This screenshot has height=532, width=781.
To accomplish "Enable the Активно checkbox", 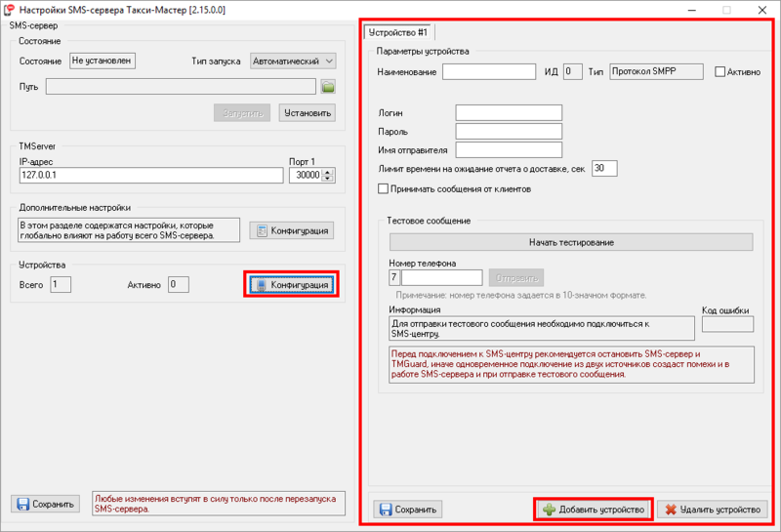I will pos(719,71).
